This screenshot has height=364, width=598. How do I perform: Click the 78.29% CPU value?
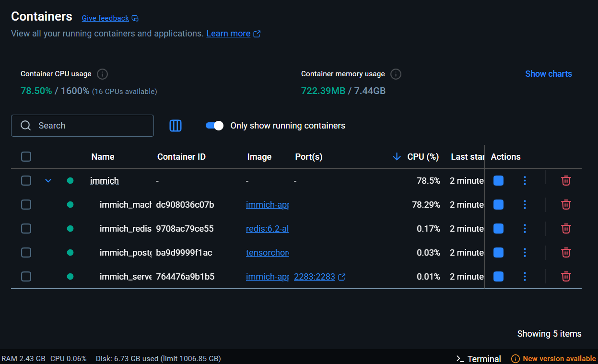coord(426,205)
